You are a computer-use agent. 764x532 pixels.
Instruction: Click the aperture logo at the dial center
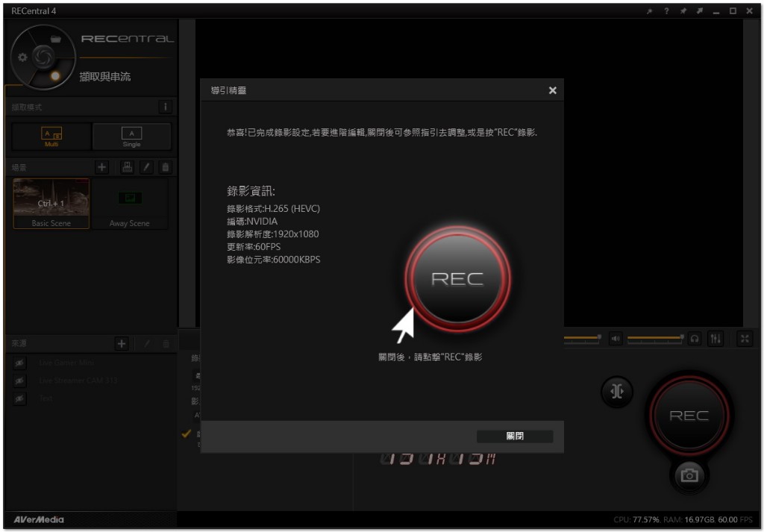43,57
